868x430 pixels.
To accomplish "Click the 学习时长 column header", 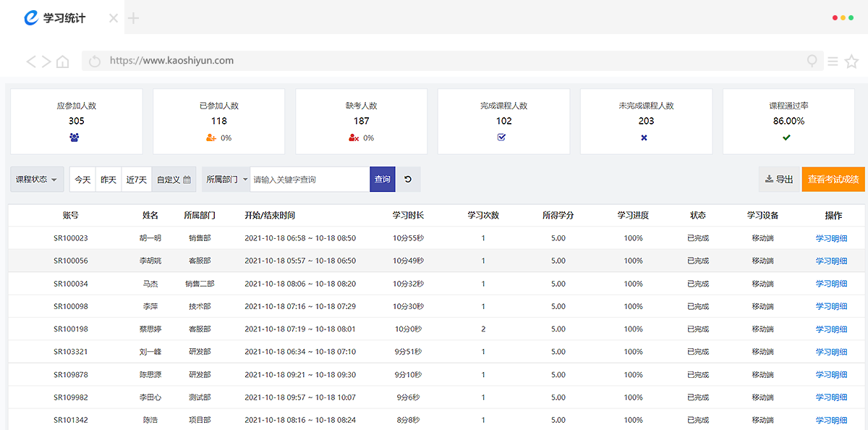I will [408, 216].
